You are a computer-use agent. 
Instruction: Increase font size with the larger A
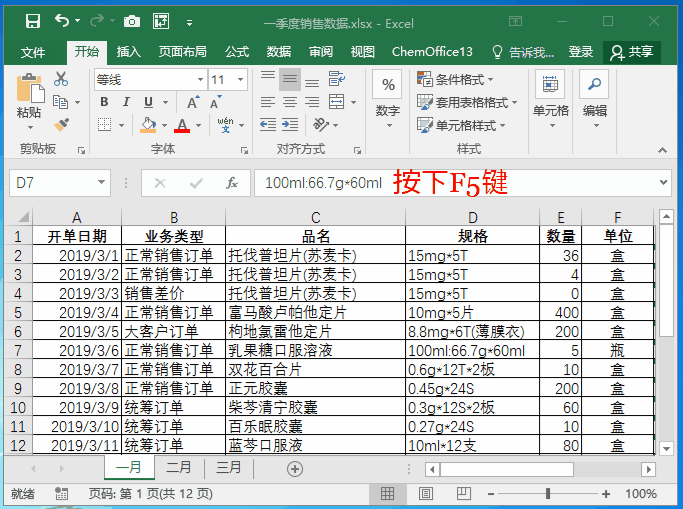[x=193, y=102]
